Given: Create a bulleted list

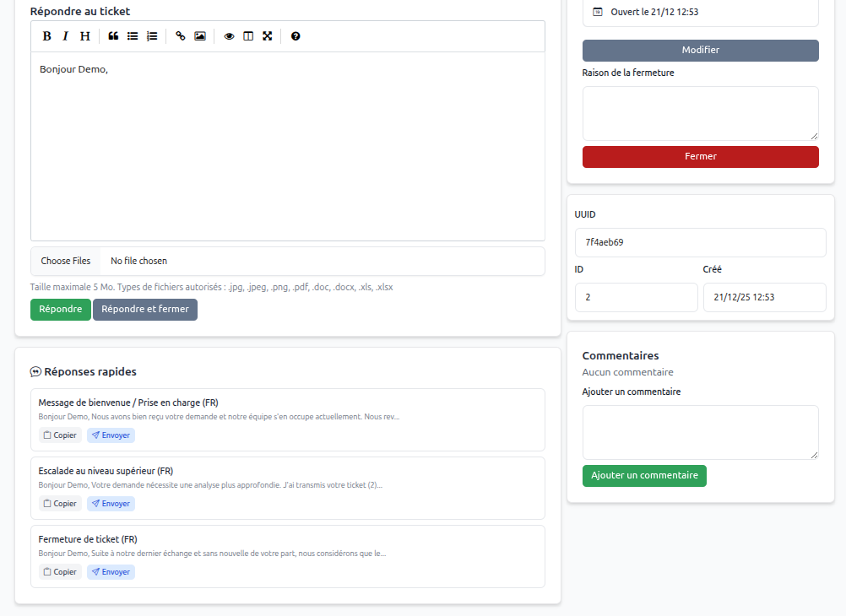Looking at the screenshot, I should pyautogui.click(x=133, y=36).
